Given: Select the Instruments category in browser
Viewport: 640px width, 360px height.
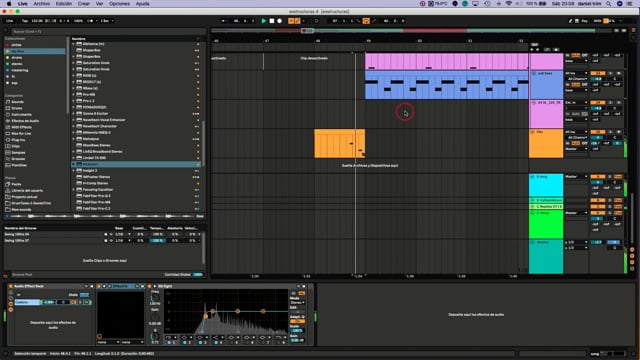Looking at the screenshot, I should coord(21,115).
